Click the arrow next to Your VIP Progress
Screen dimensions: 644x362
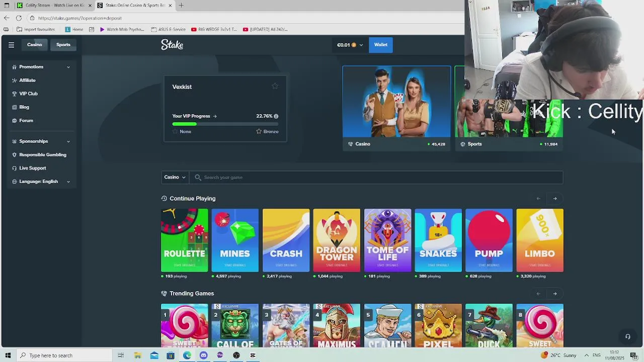pyautogui.click(x=215, y=116)
